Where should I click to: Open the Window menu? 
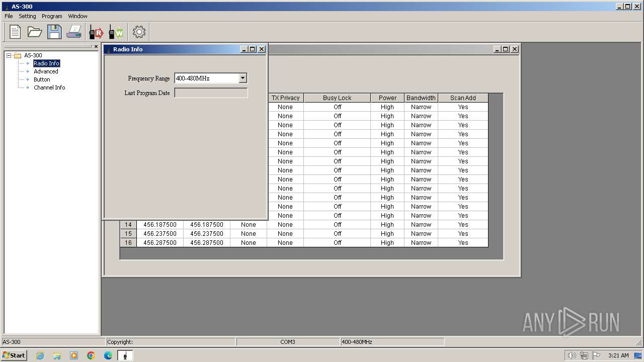click(77, 16)
